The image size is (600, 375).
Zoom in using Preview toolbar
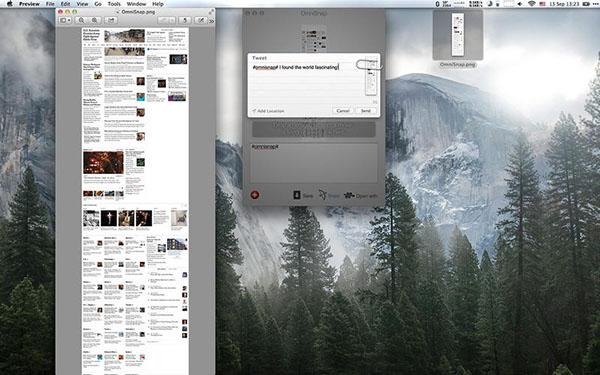pos(95,20)
